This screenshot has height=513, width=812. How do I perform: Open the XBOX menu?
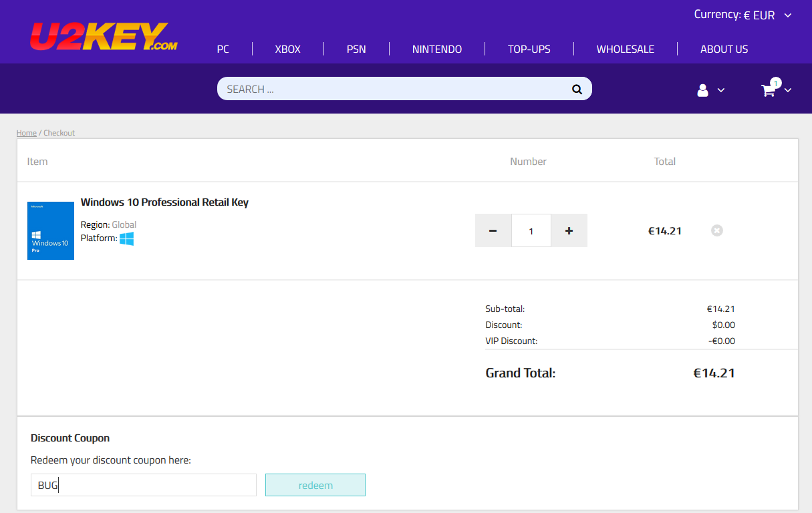pos(288,49)
